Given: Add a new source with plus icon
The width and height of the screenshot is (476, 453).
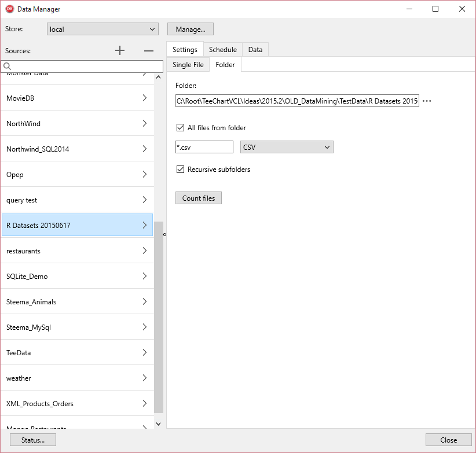Looking at the screenshot, I should coord(120,50).
